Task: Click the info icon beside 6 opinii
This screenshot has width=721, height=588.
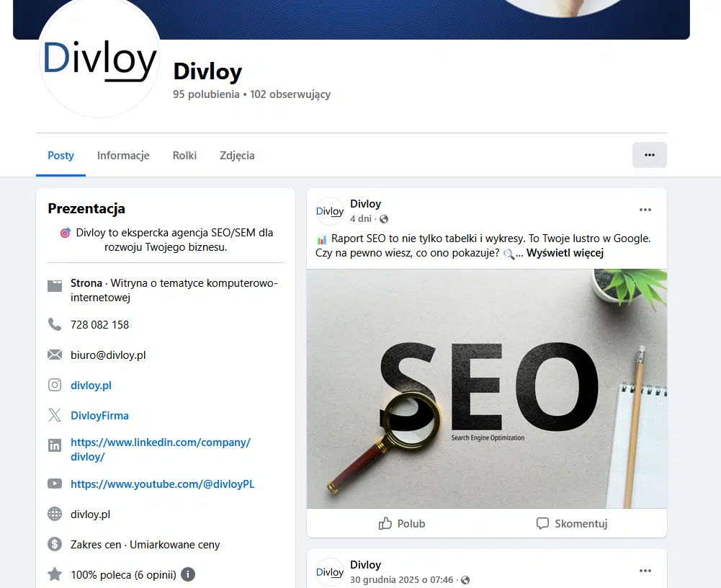Action: [187, 574]
